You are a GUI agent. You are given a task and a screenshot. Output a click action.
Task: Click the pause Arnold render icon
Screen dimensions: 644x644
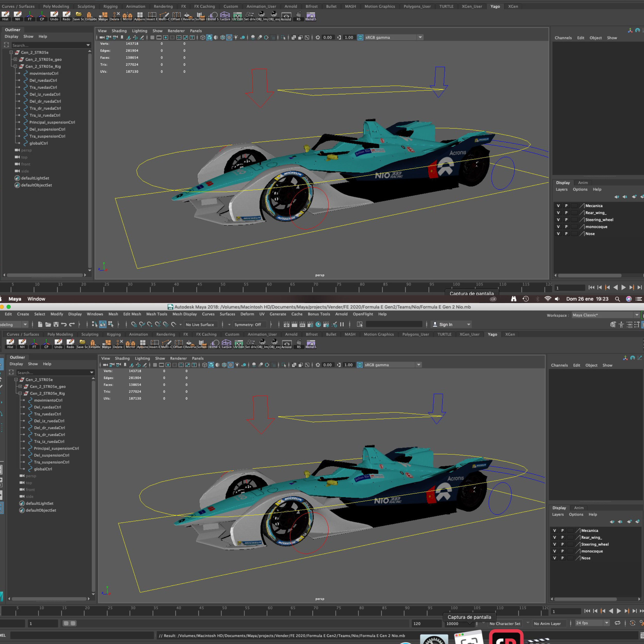coord(342,324)
